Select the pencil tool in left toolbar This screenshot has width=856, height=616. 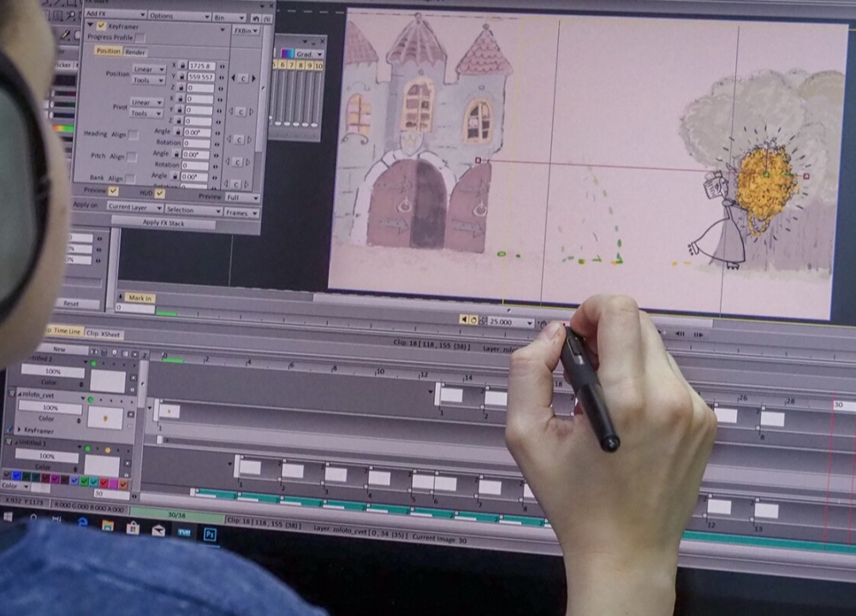[64, 35]
